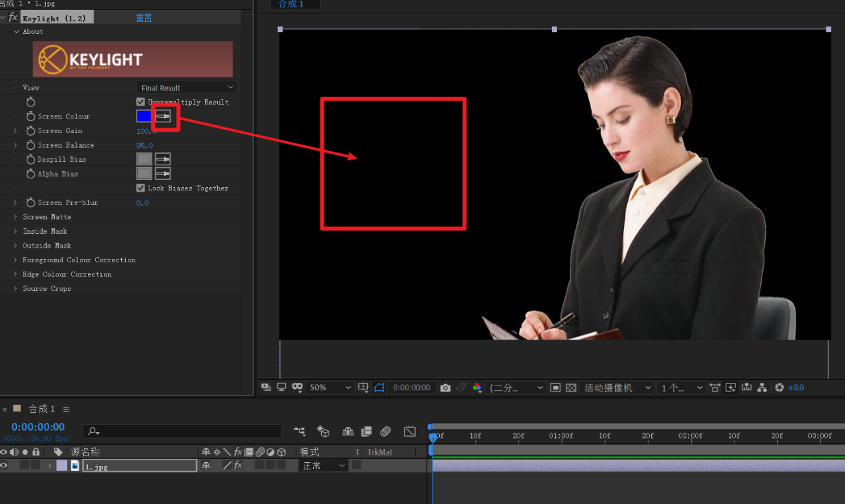
Task: Activate the Despill Bias eyedropper
Action: coord(163,159)
